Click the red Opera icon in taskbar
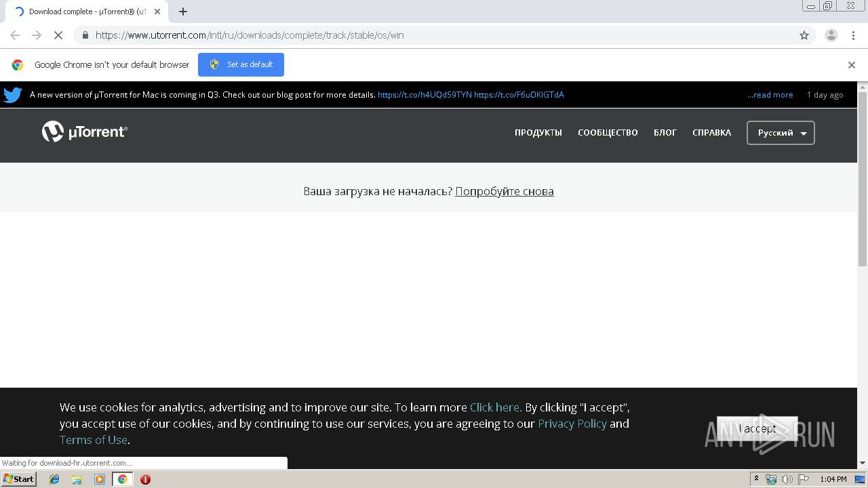This screenshot has height=488, width=868. click(145, 479)
